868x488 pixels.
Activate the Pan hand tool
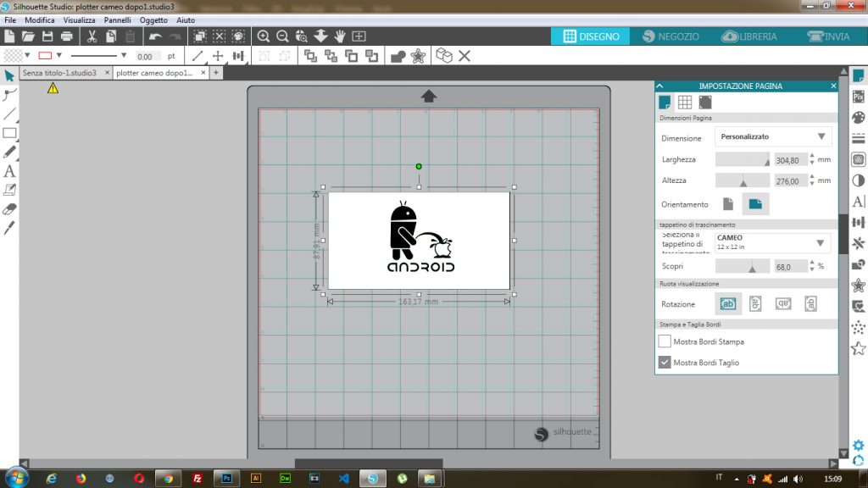click(x=340, y=36)
